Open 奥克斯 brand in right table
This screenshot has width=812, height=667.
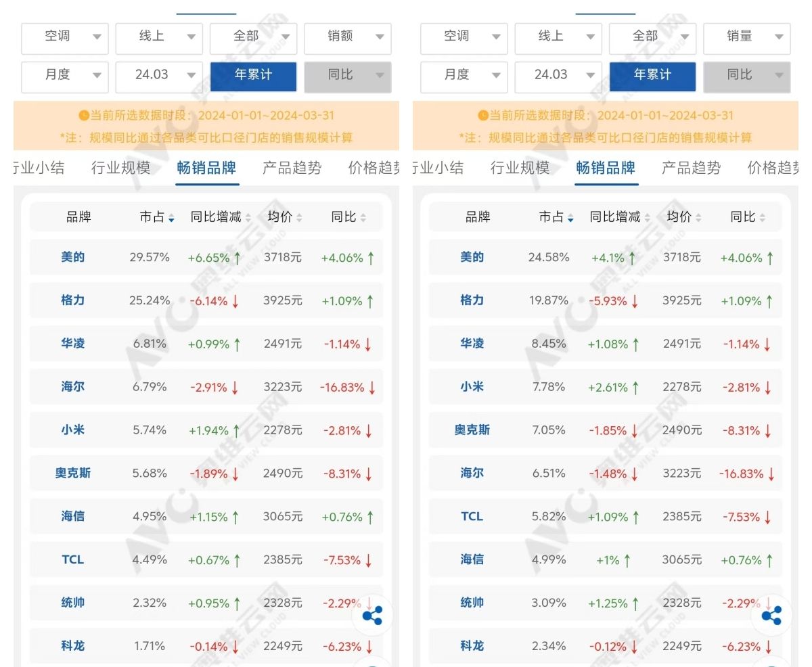click(x=472, y=430)
